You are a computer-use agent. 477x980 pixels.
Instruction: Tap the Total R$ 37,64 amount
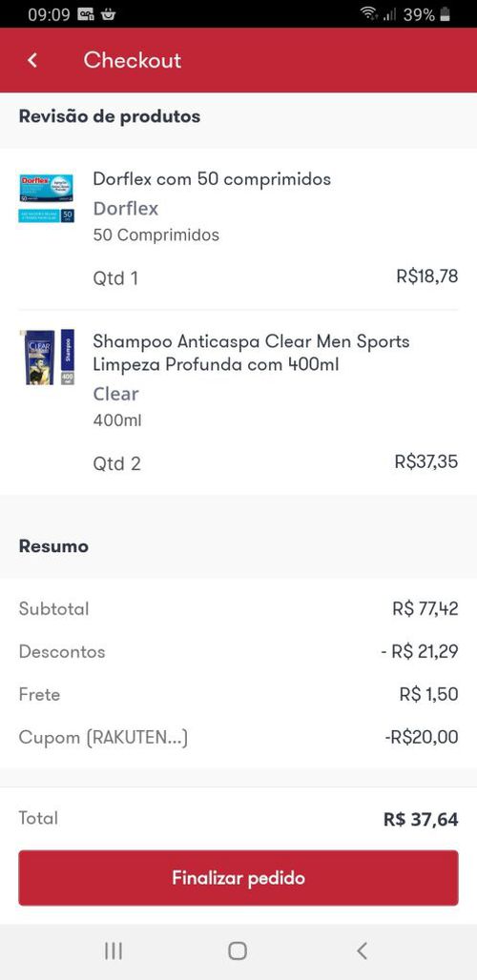[x=421, y=820]
